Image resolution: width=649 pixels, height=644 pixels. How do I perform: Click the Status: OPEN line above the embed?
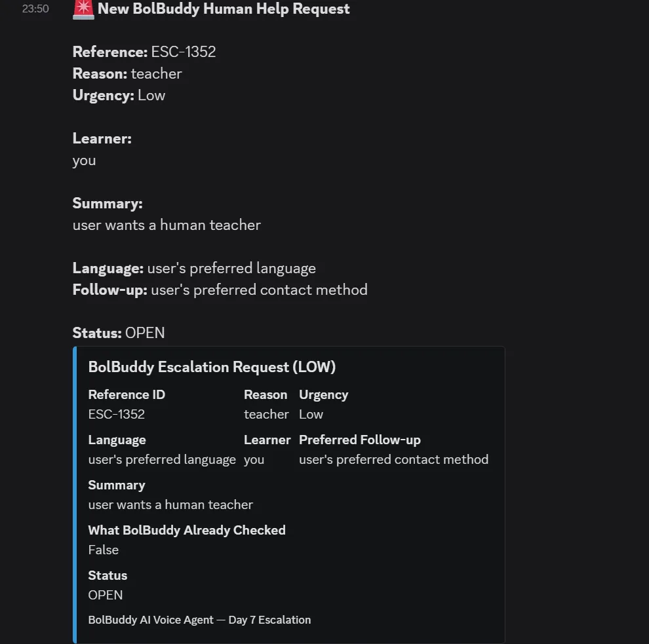[119, 333]
